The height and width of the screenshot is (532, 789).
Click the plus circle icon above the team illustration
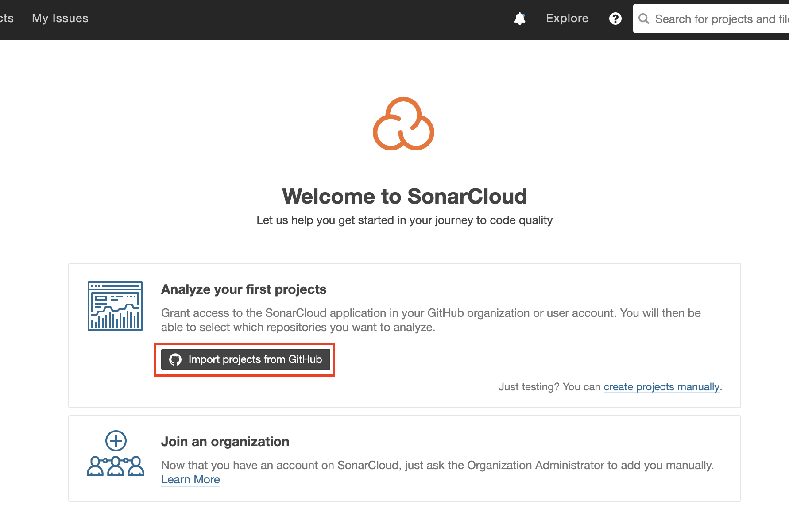(x=116, y=441)
